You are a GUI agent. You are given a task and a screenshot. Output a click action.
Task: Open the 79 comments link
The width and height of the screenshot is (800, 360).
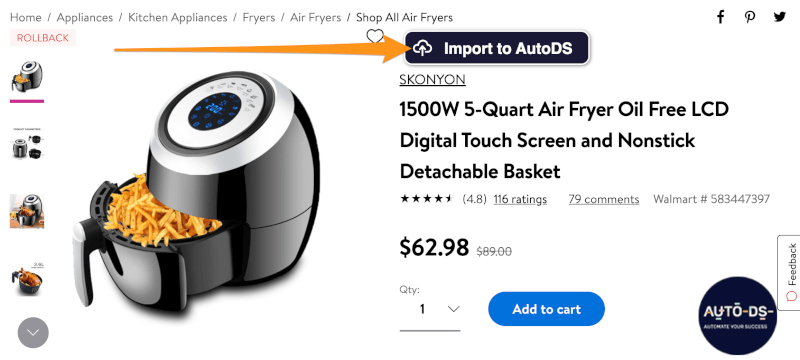(x=604, y=199)
